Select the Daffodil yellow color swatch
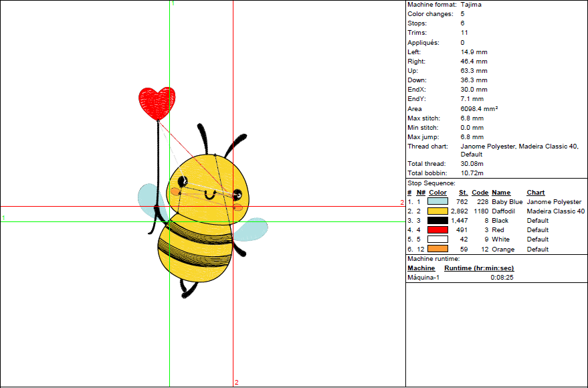This screenshot has width=588, height=388. (437, 211)
